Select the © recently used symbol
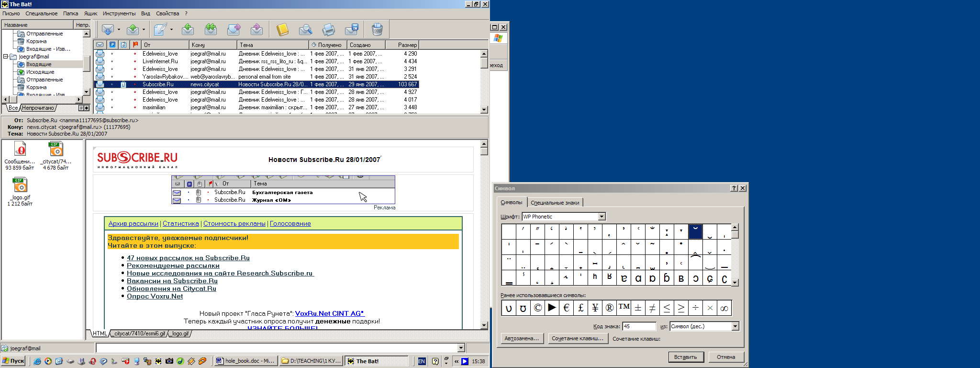 [x=537, y=308]
